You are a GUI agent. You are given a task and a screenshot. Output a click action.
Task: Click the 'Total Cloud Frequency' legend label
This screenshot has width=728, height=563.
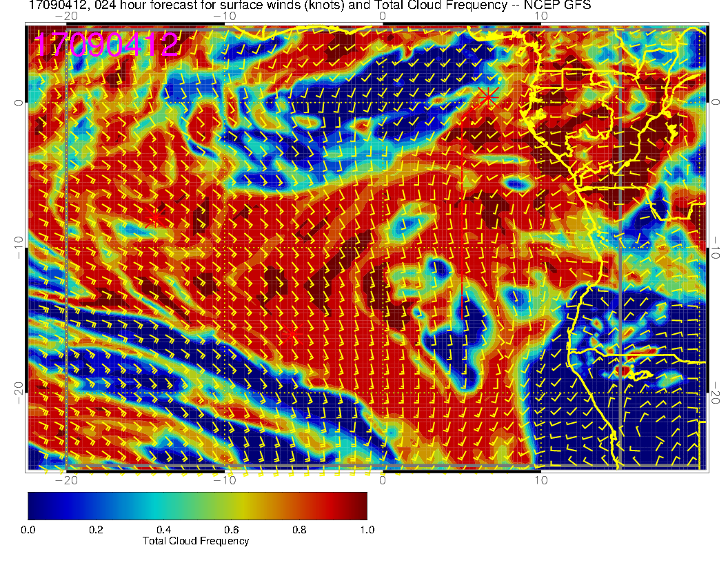point(196,541)
